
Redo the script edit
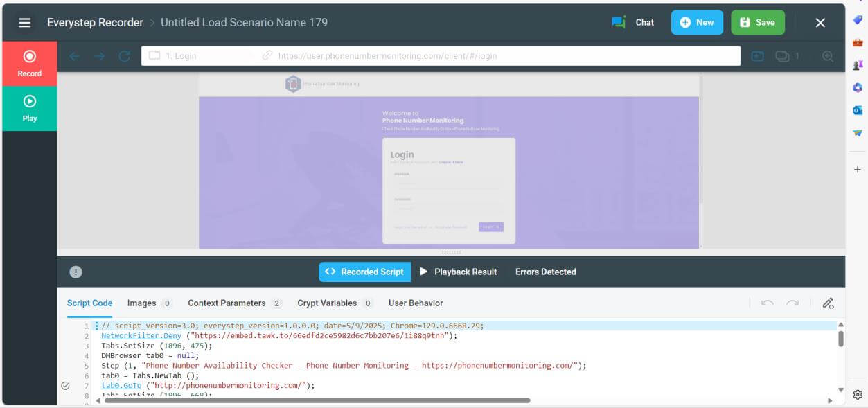(792, 303)
